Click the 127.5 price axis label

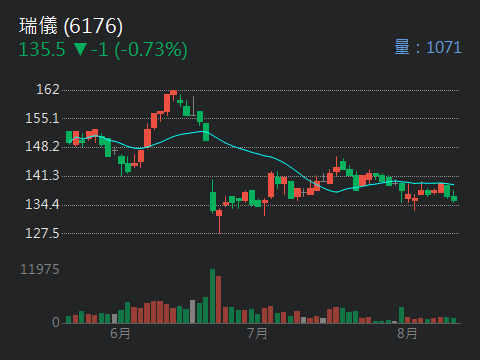(x=42, y=233)
